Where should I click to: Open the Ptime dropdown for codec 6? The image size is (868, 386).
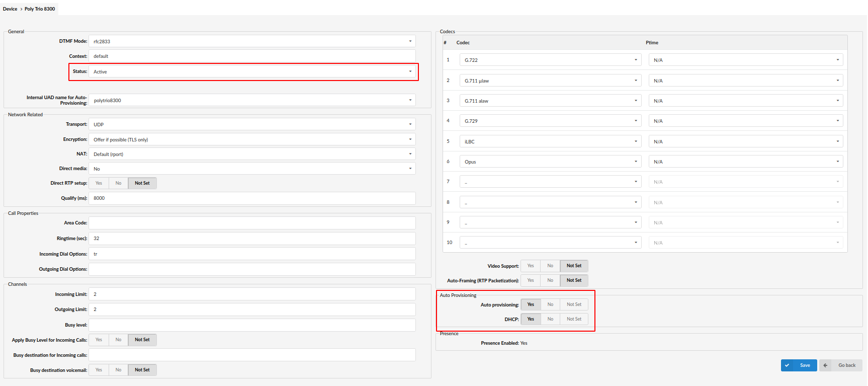click(746, 162)
